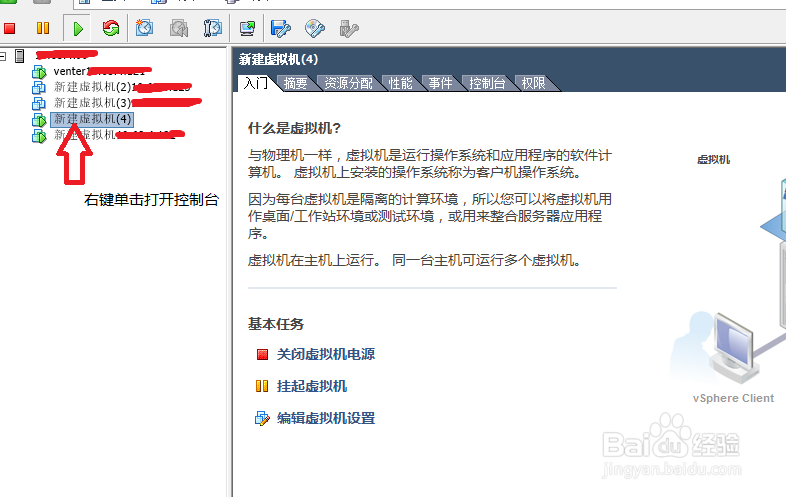786x497 pixels.
Task: Switch to the 入门 tab
Action: click(x=256, y=83)
